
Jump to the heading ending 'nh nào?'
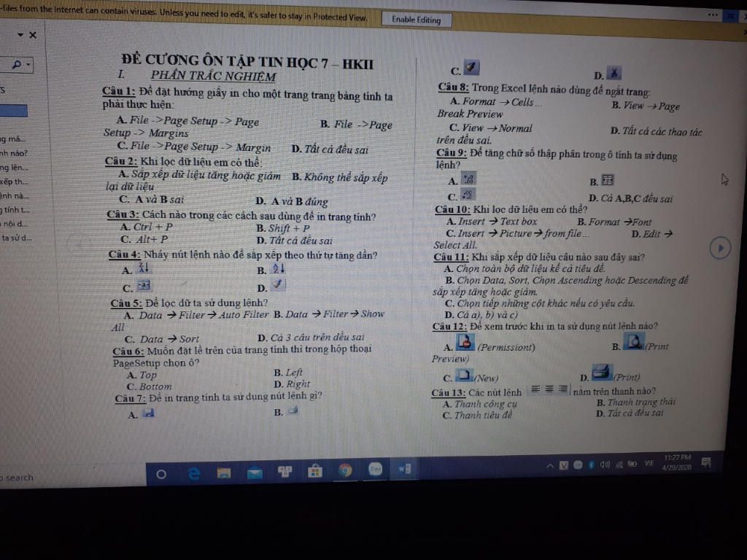pos(14,153)
